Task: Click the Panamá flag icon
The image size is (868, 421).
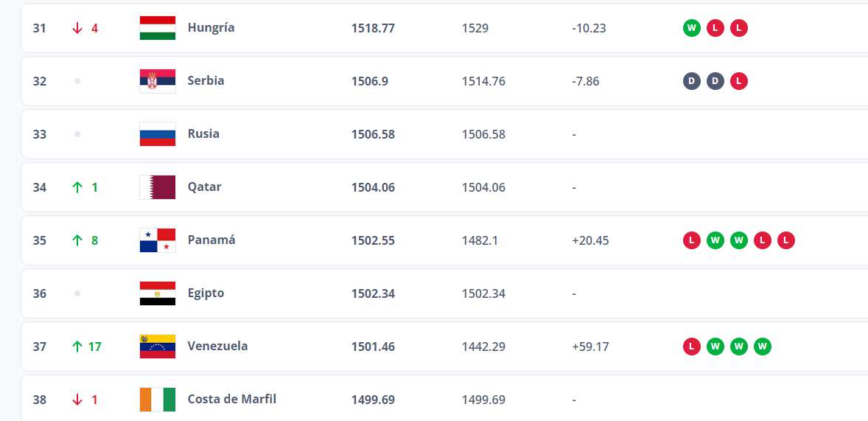Action: tap(157, 240)
